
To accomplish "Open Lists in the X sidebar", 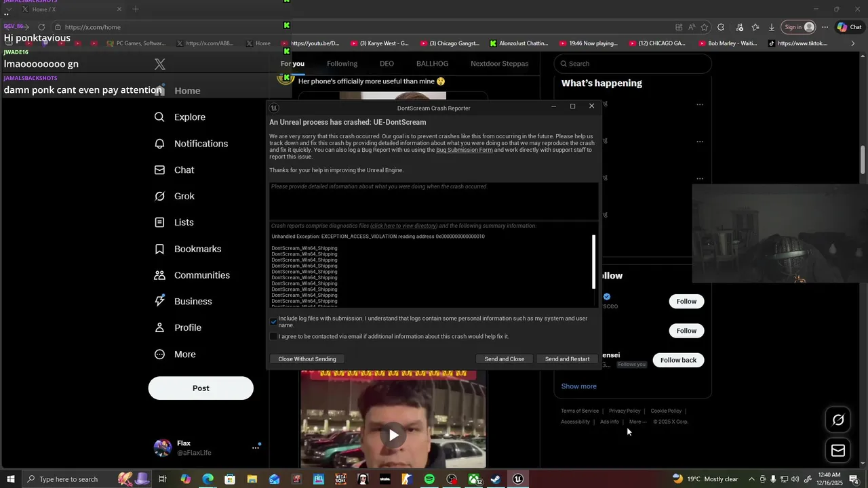I will (x=174, y=222).
